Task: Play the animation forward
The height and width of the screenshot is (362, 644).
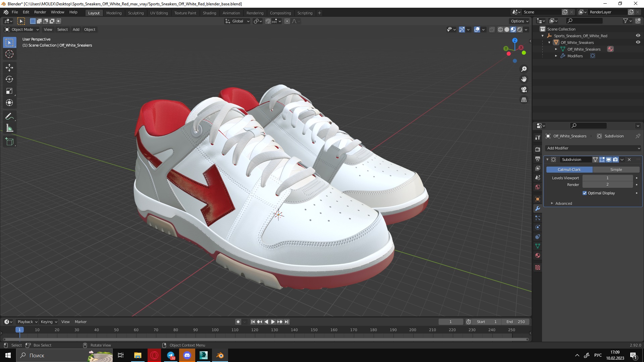Action: click(x=273, y=322)
